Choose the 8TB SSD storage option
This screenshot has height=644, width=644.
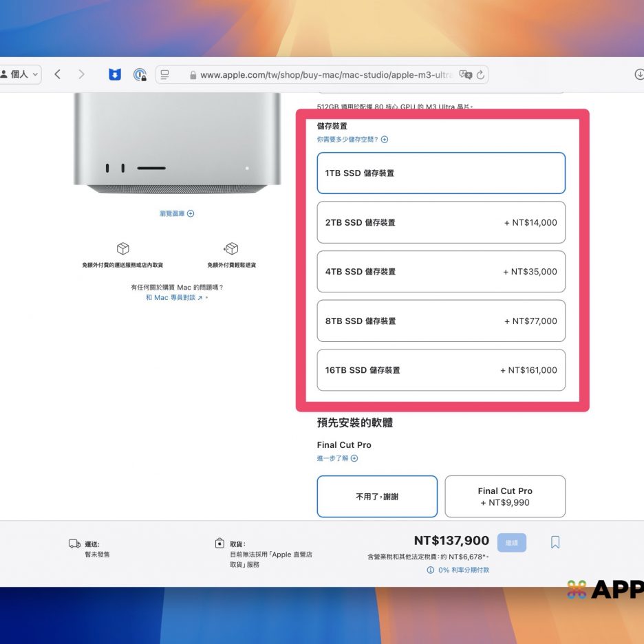click(440, 321)
